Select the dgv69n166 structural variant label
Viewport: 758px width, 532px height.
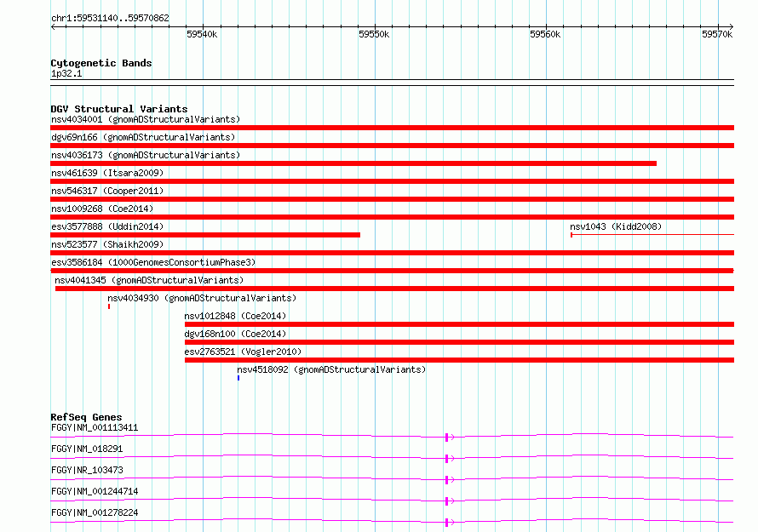(x=143, y=137)
